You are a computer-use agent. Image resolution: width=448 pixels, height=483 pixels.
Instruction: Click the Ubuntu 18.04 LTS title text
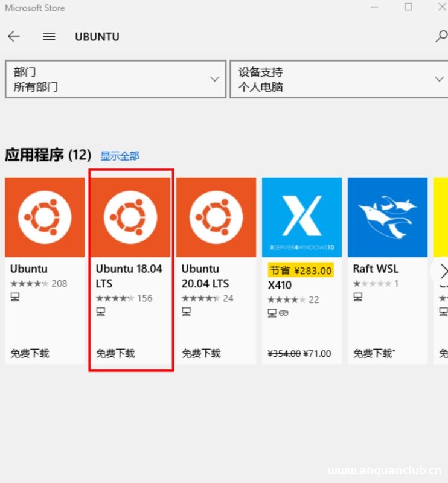pyautogui.click(x=129, y=276)
